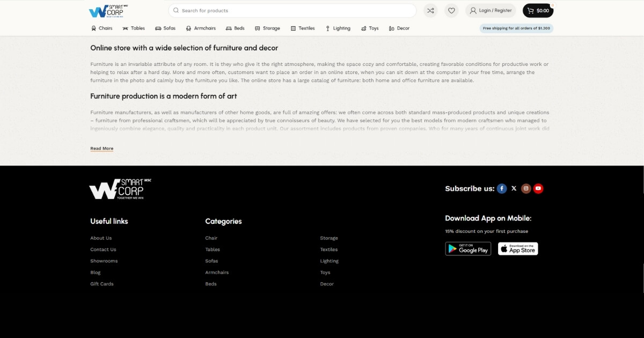This screenshot has height=338, width=644.
Task: Open the shopping cart showing $0.00
Action: (x=538, y=11)
